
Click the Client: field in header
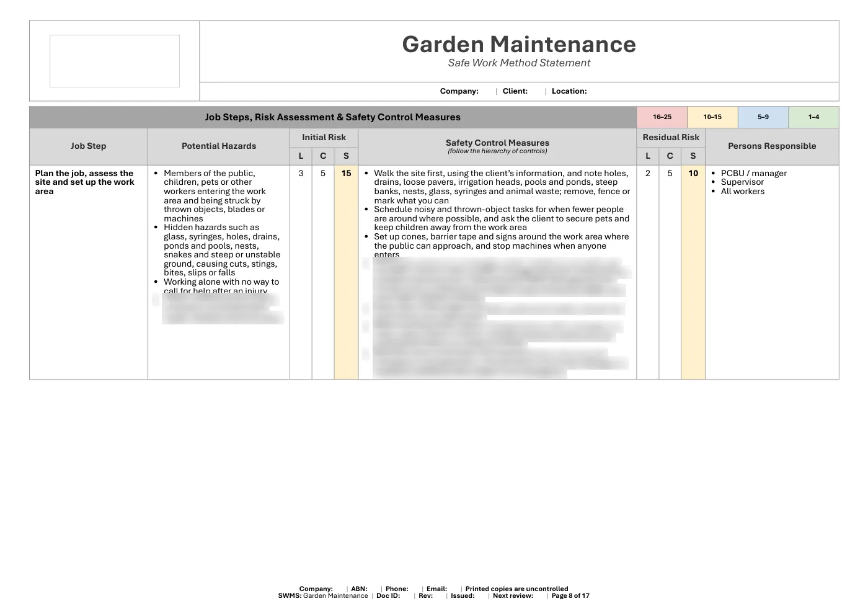tap(515, 91)
